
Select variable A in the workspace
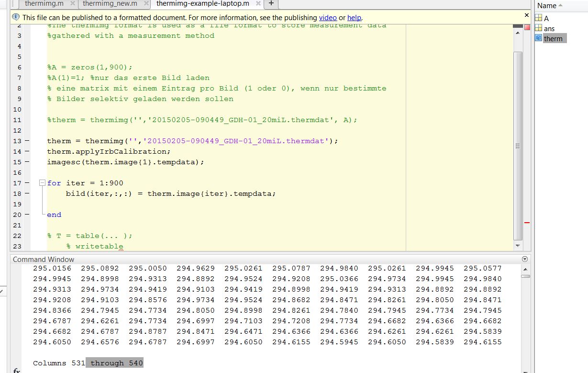click(546, 19)
